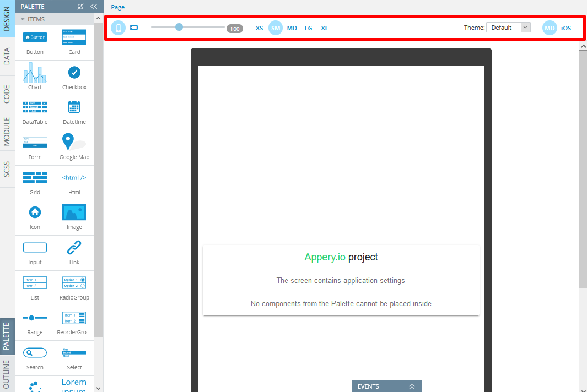This screenshot has height=392, width=587.
Task: Click the canvas vertical scrollbar
Action: pos(583,169)
